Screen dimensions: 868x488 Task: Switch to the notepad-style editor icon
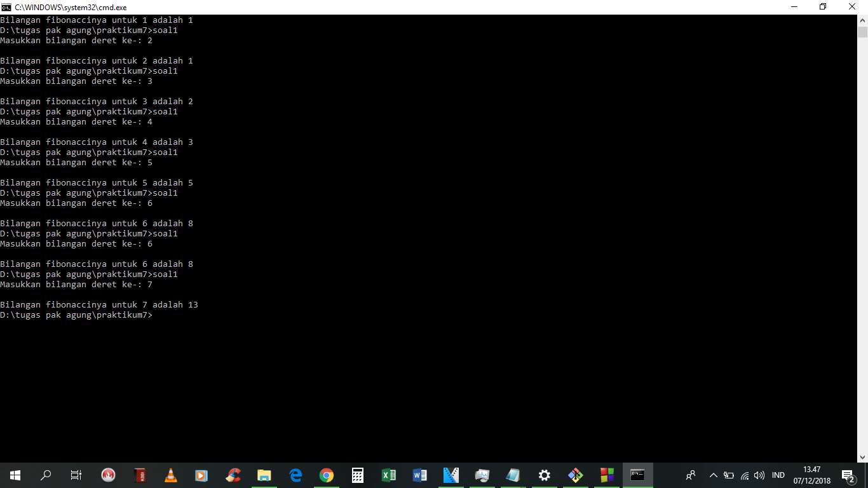point(513,475)
